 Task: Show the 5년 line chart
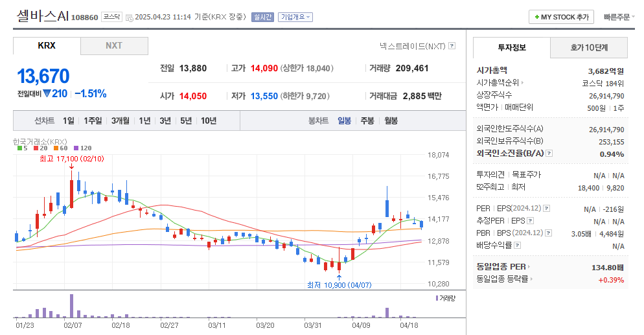[x=186, y=121]
